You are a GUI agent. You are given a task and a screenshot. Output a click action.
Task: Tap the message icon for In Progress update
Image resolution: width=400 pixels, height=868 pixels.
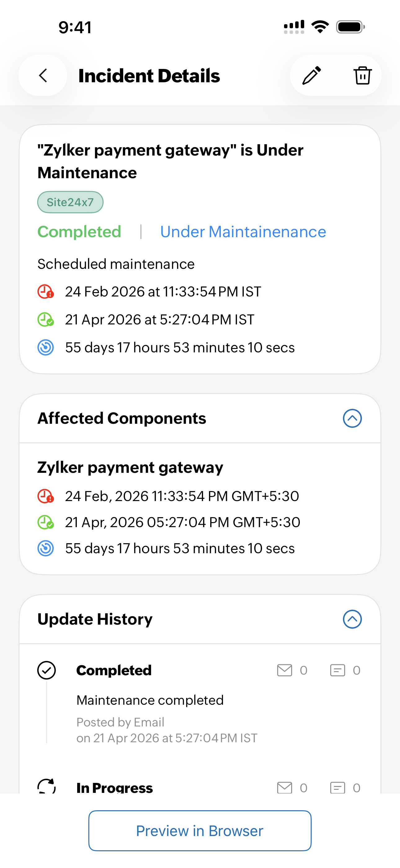tap(337, 788)
